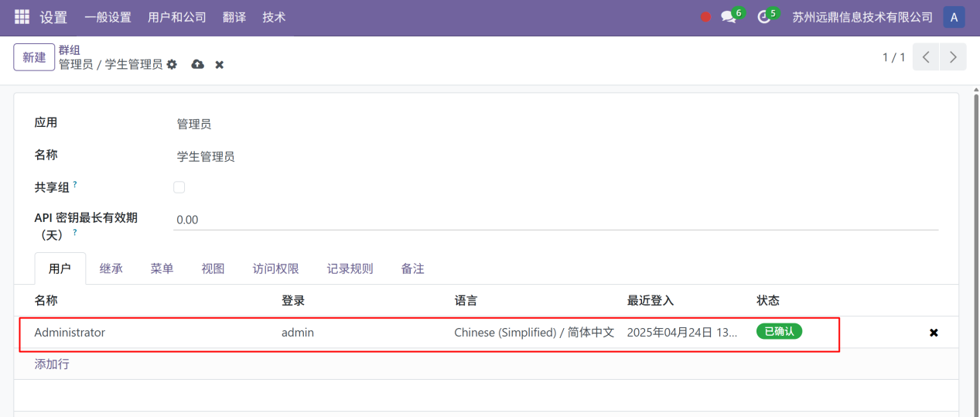The height and width of the screenshot is (417, 980).
Task: Go to the previous record arrow
Action: tap(926, 57)
